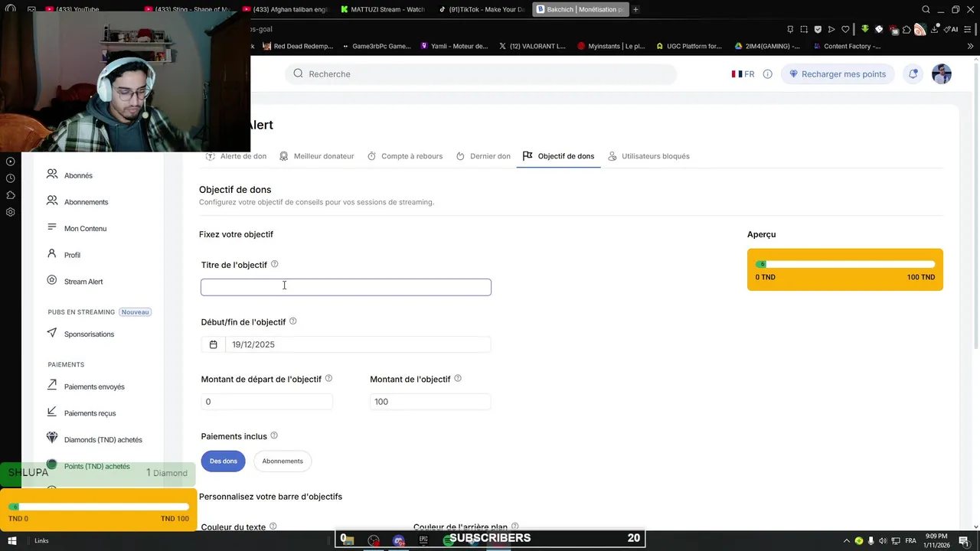Viewport: 980px width, 551px height.
Task: Click the Titre de l'objectif text field
Action: tap(346, 287)
